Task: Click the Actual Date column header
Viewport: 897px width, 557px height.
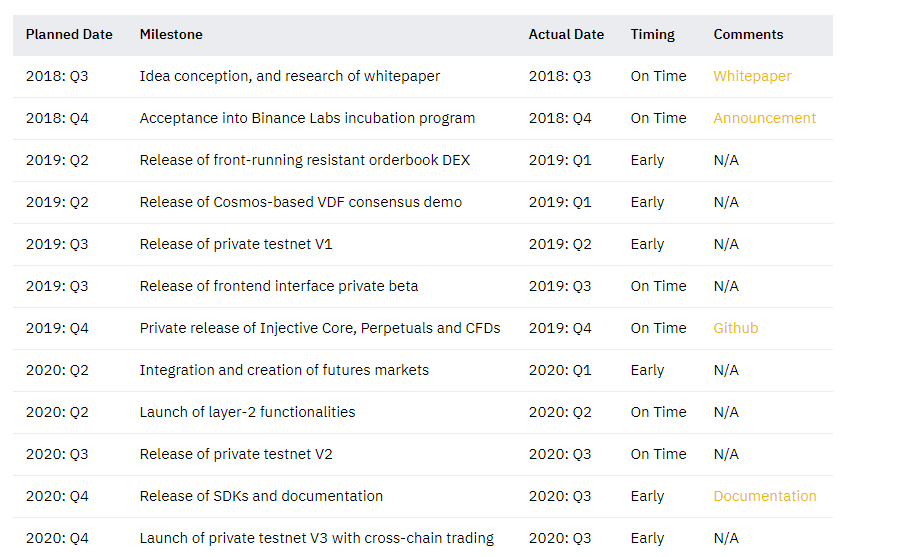Action: click(566, 34)
